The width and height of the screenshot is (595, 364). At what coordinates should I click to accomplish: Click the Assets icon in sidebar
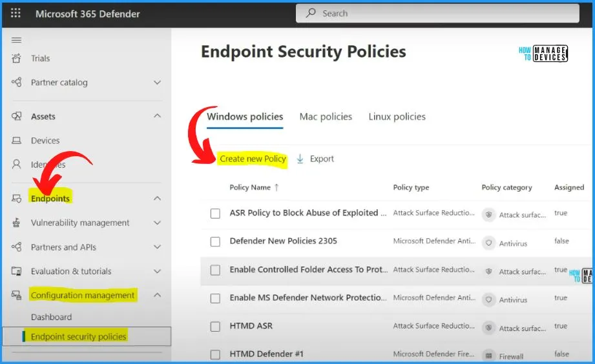pos(16,116)
